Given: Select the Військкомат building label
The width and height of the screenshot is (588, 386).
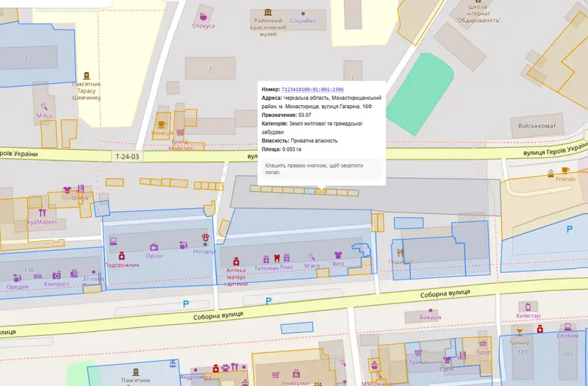Looking at the screenshot, I should click(x=537, y=126).
